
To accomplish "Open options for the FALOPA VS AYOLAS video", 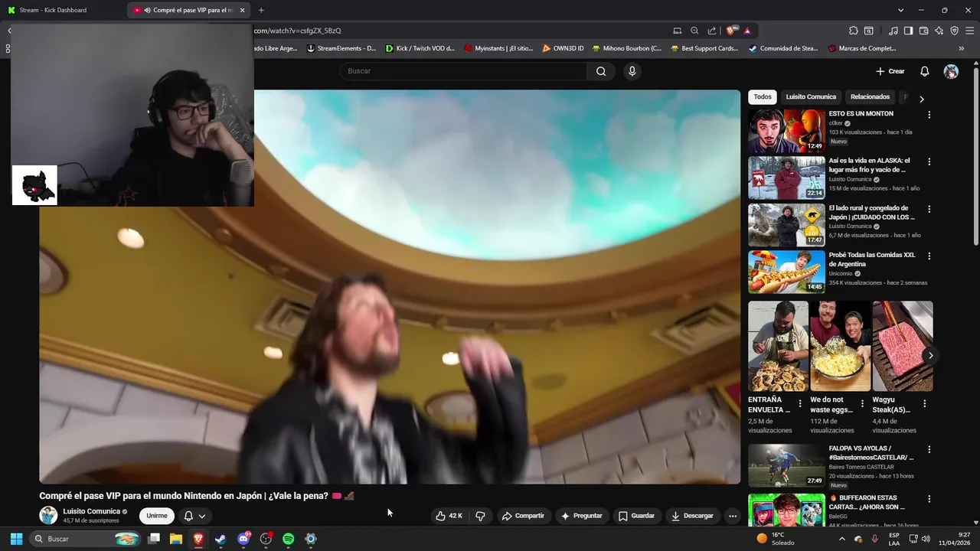I will 929,450.
